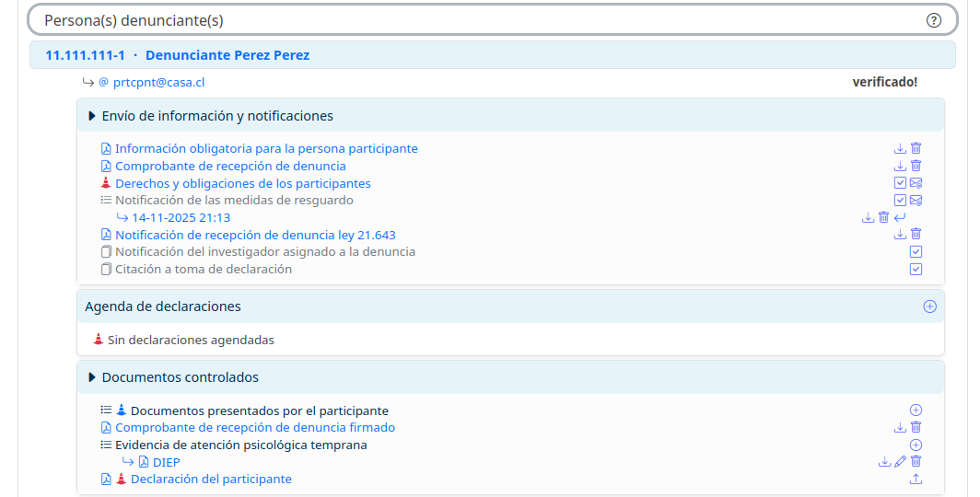
Task: Toggle checkbox for 'Notificación del investigador asignado'
Action: pos(916,252)
